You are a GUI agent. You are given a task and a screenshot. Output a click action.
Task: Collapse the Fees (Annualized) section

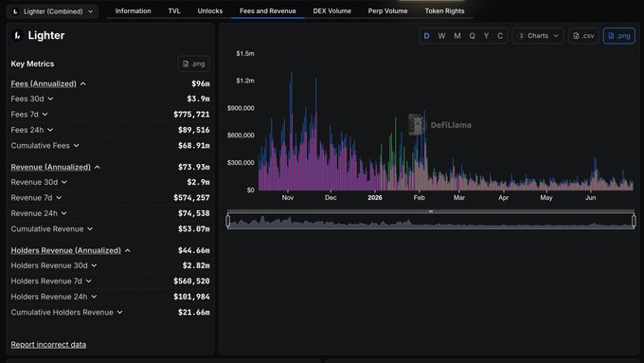(83, 83)
